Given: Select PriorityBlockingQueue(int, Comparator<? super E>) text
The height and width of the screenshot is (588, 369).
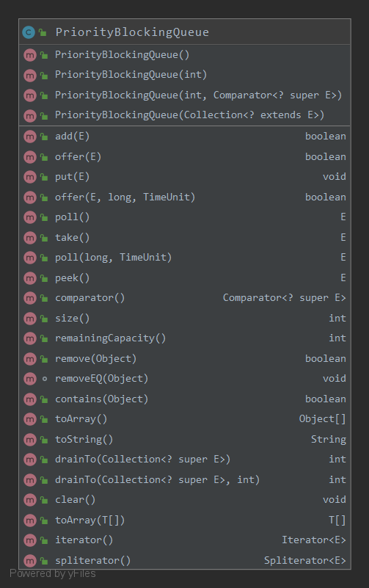Looking at the screenshot, I should click(x=199, y=95).
